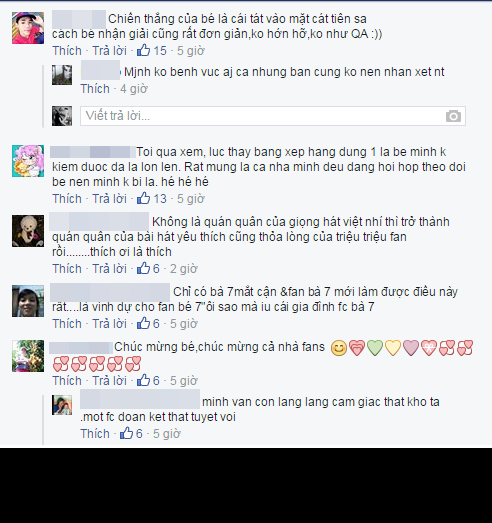The width and height of the screenshot is (492, 523).
Task: Open red-cap commenter's profile picture
Action: coord(28,28)
